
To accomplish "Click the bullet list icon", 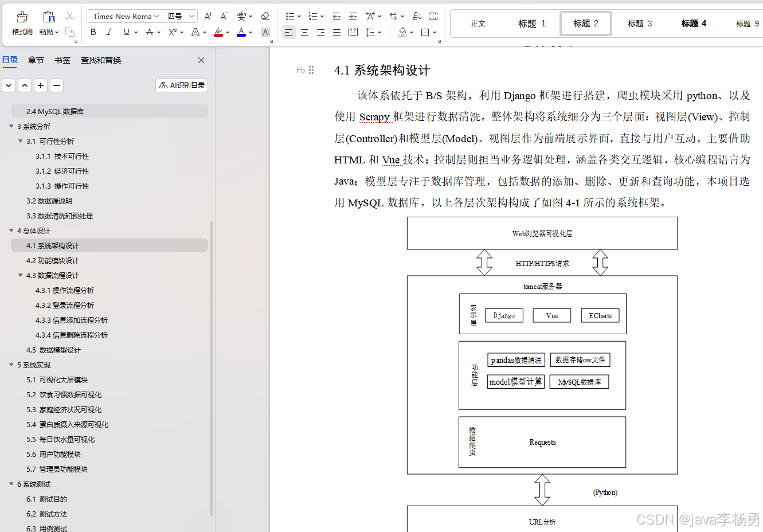I will (x=290, y=16).
